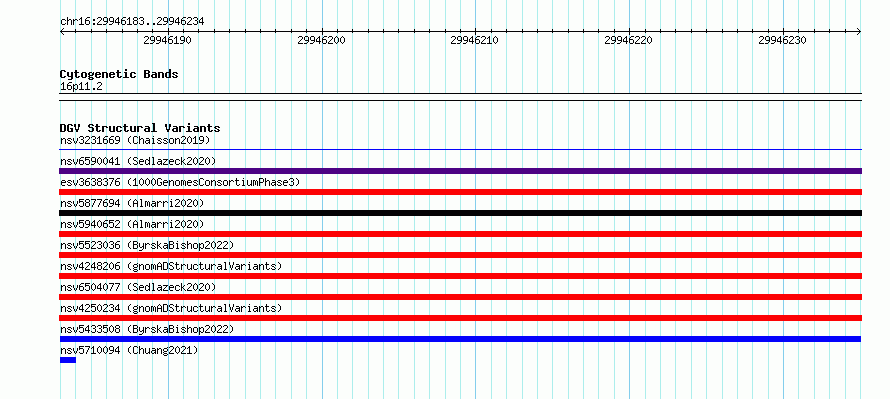Image resolution: width=890 pixels, height=399 pixels.
Task: Click ruler position 29946190
Action: coord(167,40)
